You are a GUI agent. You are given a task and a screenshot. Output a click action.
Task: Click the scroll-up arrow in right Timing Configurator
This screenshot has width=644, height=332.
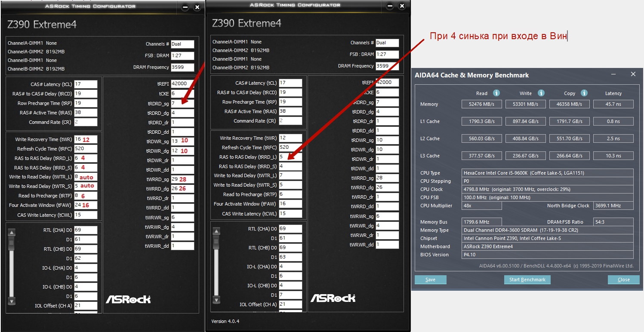pos(216,231)
